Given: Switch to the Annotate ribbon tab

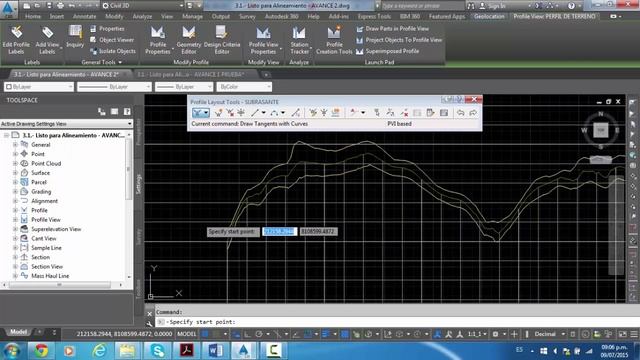Looking at the screenshot, I should pos(84,16).
